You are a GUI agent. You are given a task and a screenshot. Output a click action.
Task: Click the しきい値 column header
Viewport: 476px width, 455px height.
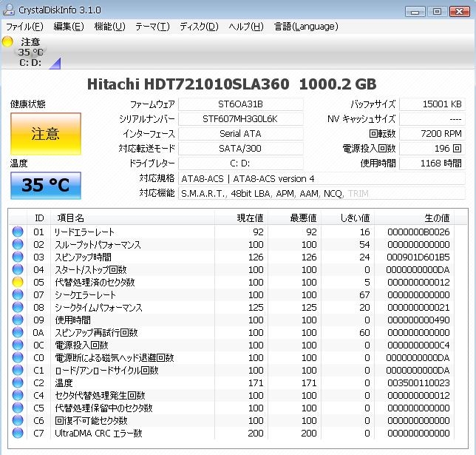pyautogui.click(x=348, y=218)
